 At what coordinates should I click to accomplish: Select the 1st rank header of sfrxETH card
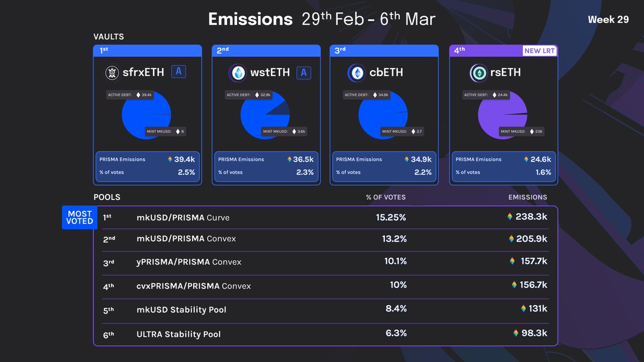(148, 50)
